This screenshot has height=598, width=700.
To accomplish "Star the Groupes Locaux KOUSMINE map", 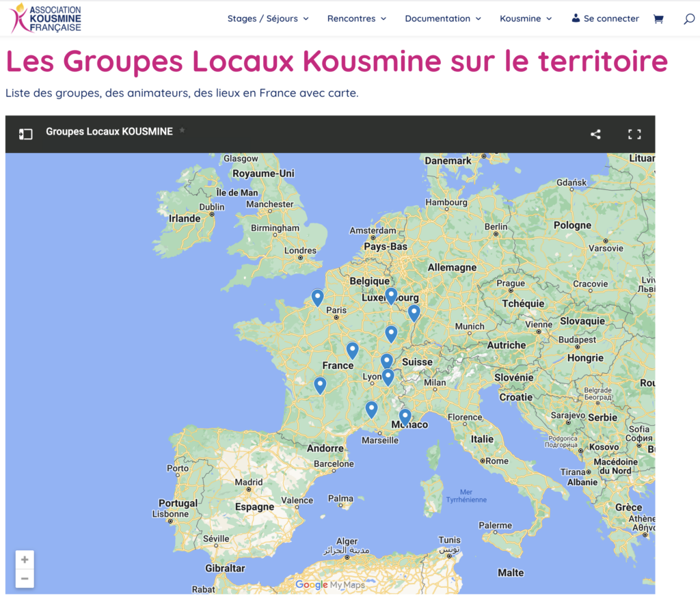I will tap(182, 131).
